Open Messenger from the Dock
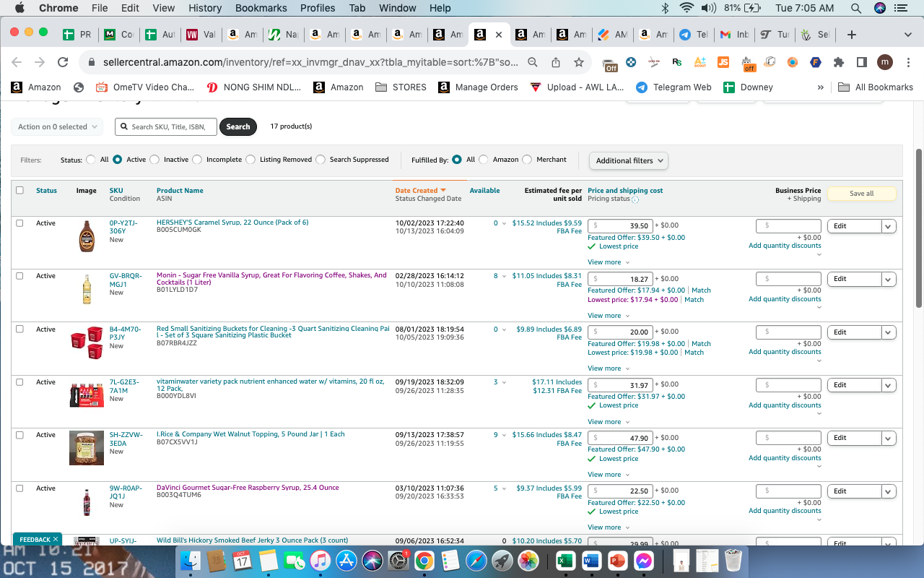924x578 pixels. (643, 560)
